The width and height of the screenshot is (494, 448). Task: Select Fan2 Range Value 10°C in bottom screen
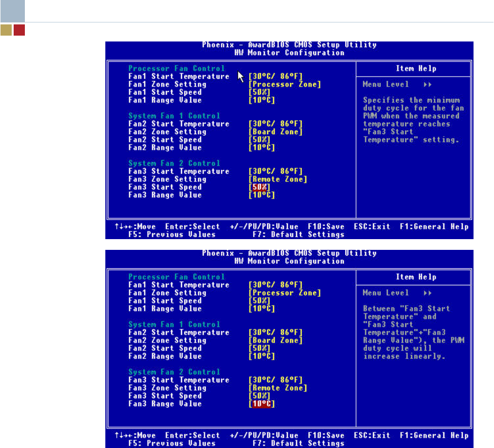coord(261,356)
